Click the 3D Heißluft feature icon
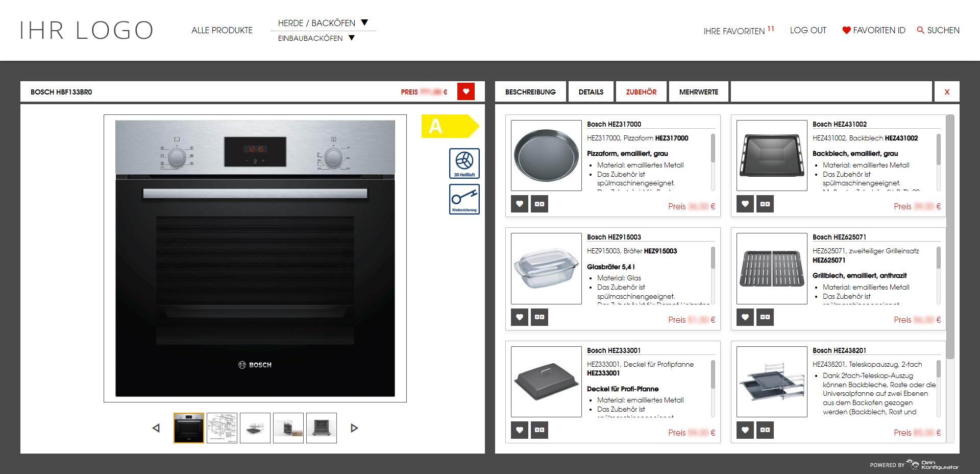This screenshot has width=980, height=474. pyautogui.click(x=464, y=163)
